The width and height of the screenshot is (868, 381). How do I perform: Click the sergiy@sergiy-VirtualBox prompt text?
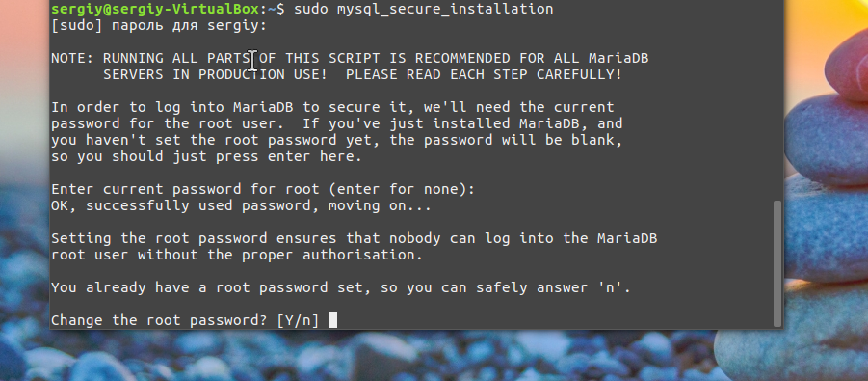[154, 9]
